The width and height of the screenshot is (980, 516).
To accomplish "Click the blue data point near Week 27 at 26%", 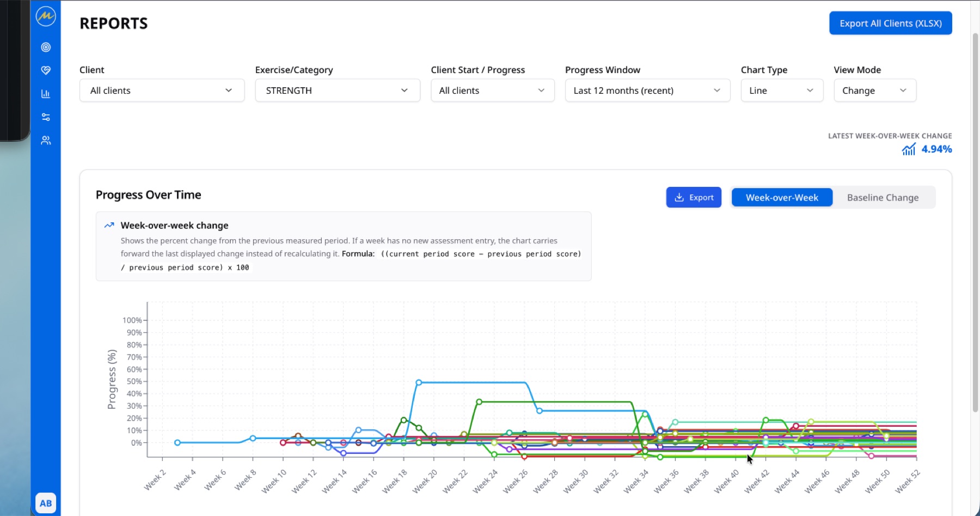I will [540, 411].
